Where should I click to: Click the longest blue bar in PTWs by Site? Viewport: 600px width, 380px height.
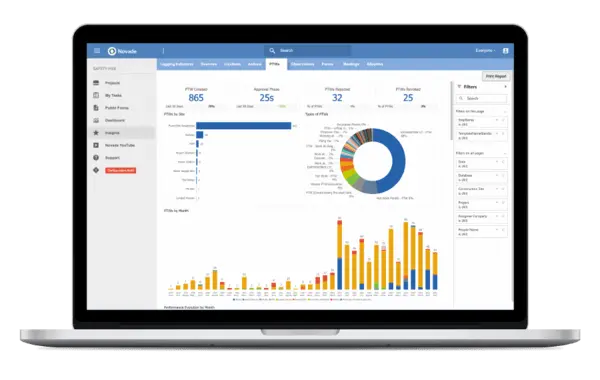pyautogui.click(x=243, y=126)
